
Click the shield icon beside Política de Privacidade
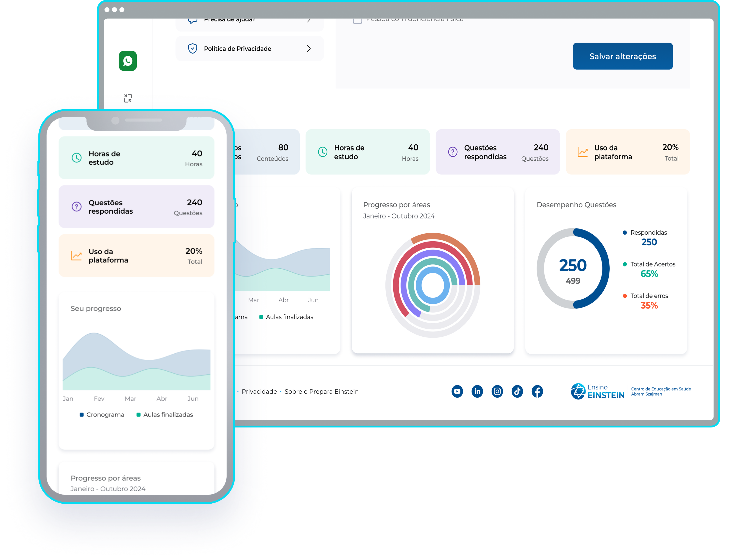click(193, 49)
